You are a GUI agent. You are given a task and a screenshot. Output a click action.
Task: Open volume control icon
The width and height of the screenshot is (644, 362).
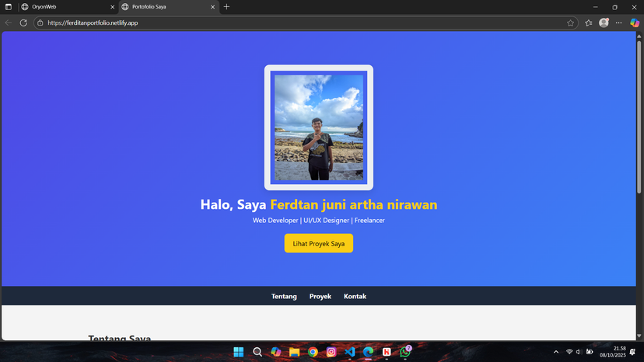[579, 352]
